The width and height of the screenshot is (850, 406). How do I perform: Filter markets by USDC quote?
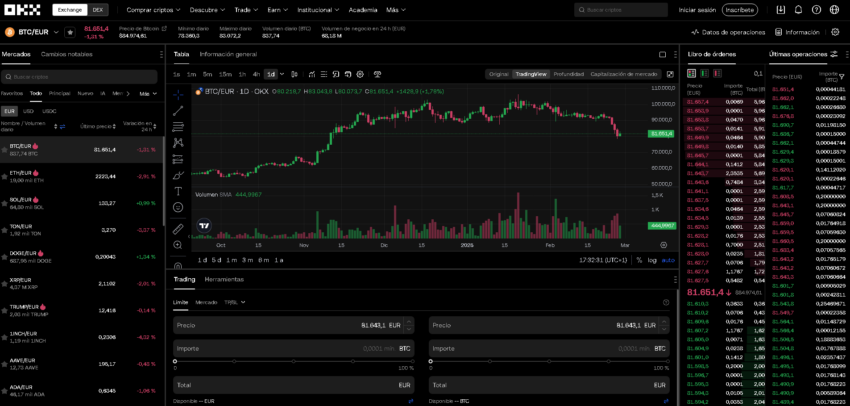tap(49, 111)
